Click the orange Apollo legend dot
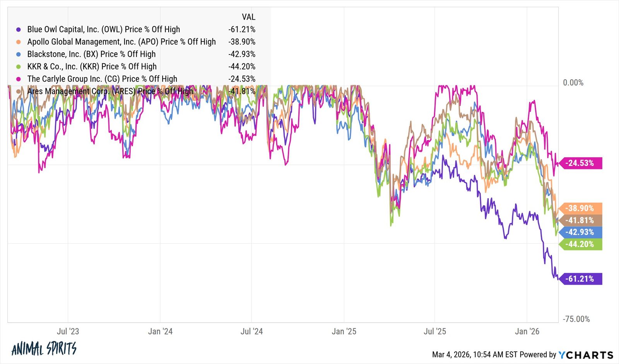Viewport: 619px width, 364px height. 18,42
